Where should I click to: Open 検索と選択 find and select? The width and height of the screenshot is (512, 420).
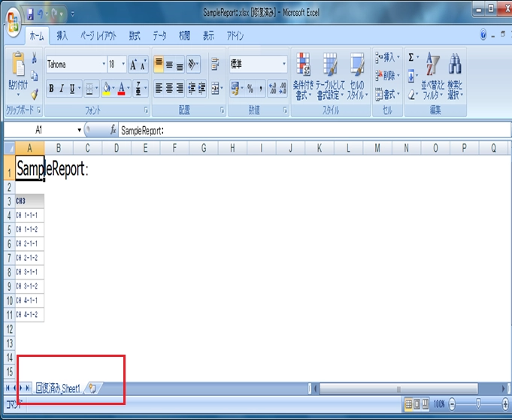(x=455, y=77)
